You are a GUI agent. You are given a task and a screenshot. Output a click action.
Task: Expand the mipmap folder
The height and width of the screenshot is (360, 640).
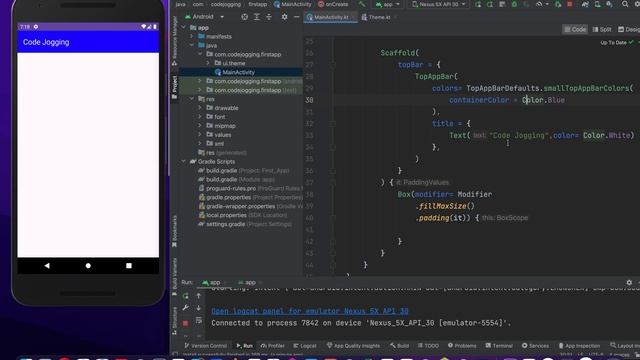pos(200,126)
